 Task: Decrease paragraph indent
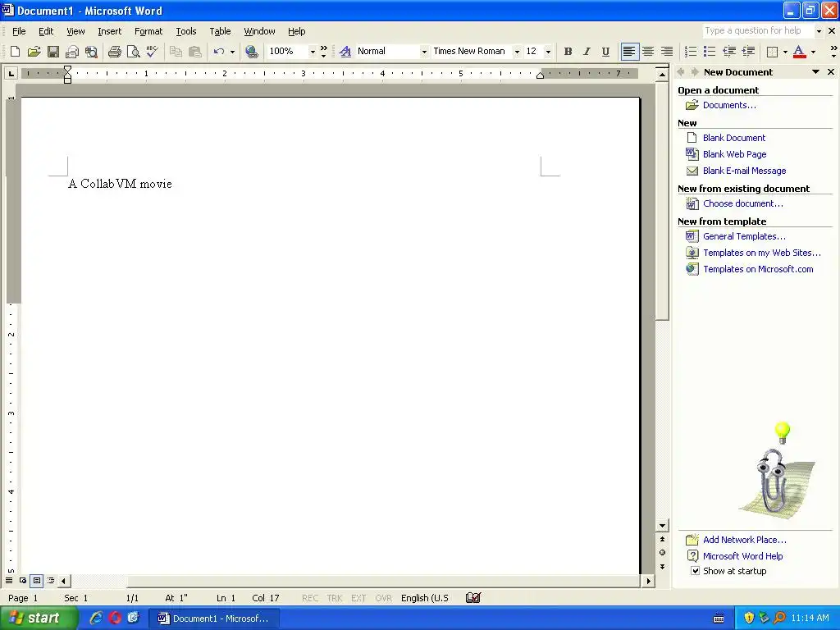729,52
